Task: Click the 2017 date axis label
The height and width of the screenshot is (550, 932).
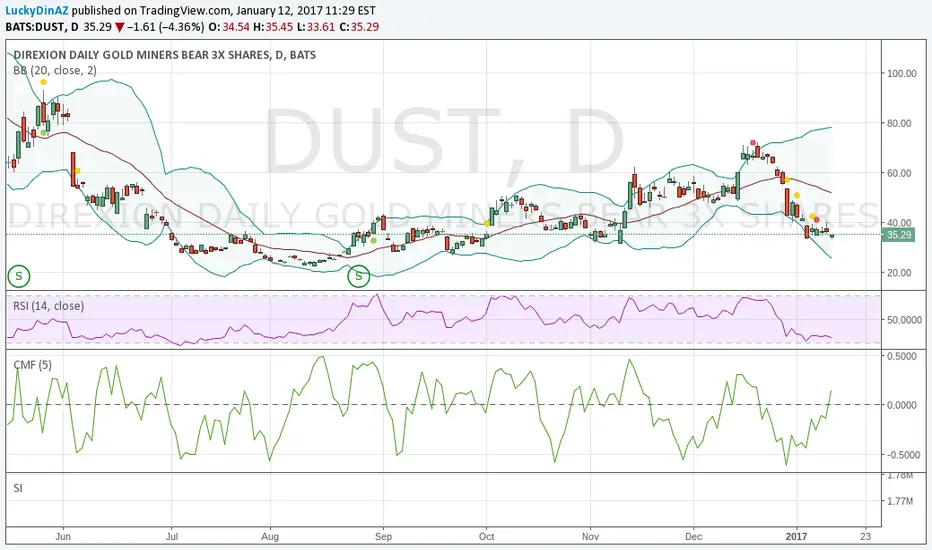Action: [x=796, y=536]
